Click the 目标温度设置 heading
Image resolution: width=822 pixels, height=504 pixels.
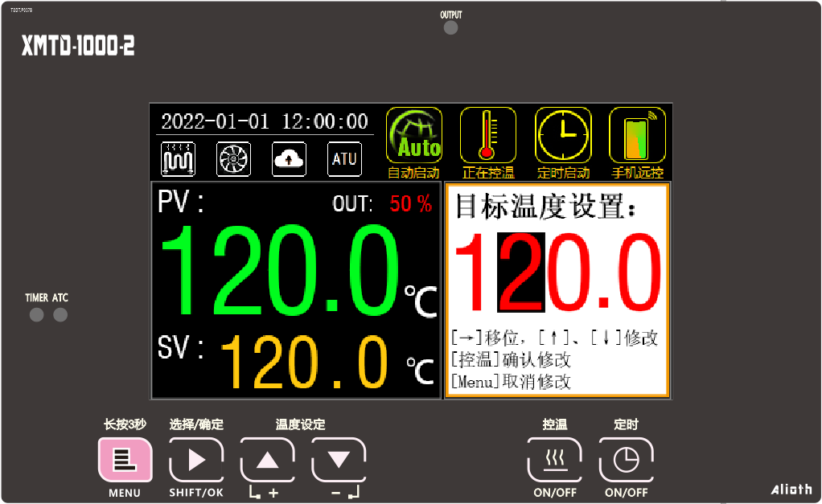[545, 206]
